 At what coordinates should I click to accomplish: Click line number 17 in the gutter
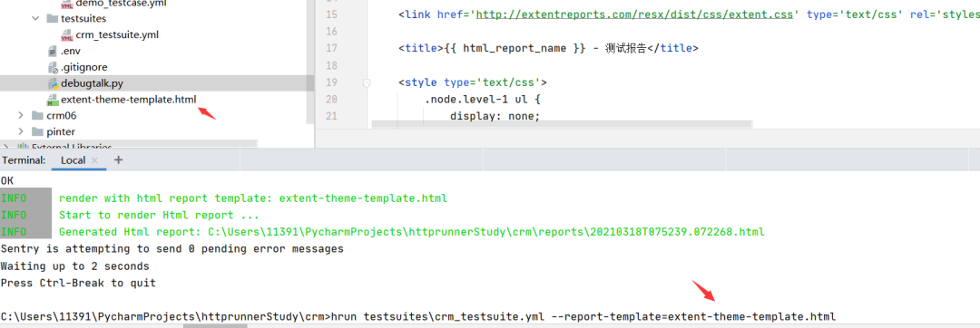(x=331, y=48)
